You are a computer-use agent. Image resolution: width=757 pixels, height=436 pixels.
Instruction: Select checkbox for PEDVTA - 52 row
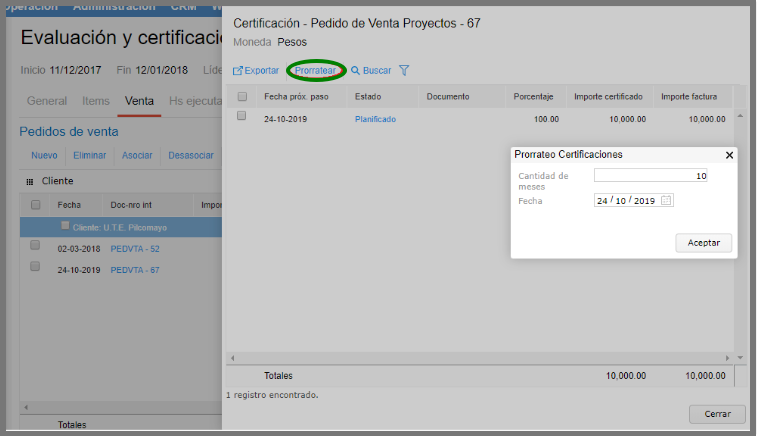point(35,245)
